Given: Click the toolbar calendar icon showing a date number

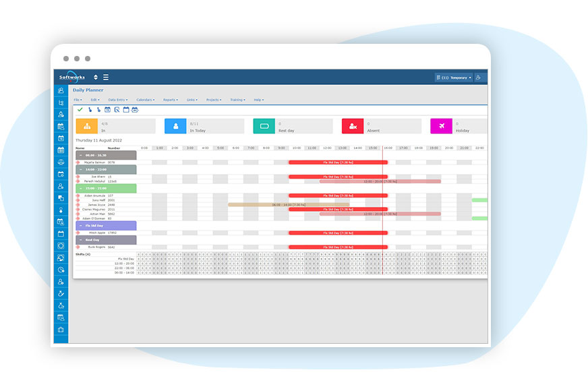Looking at the screenshot, I should coord(108,110).
